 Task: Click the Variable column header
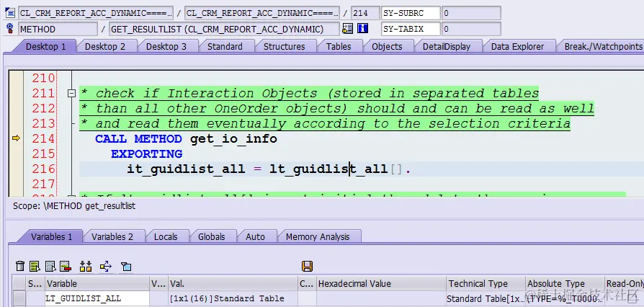point(97,283)
